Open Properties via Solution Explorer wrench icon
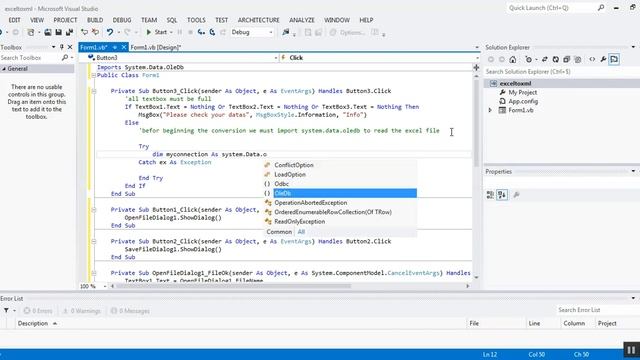Image resolution: width=640 pixels, height=360 pixels. point(603,60)
